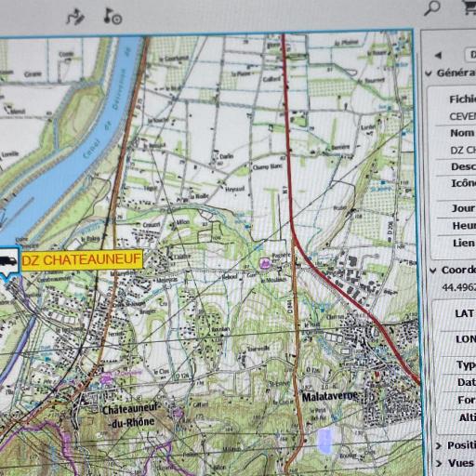Click the Fichier value CEVEN
The image size is (476, 476).
pyautogui.click(x=463, y=116)
